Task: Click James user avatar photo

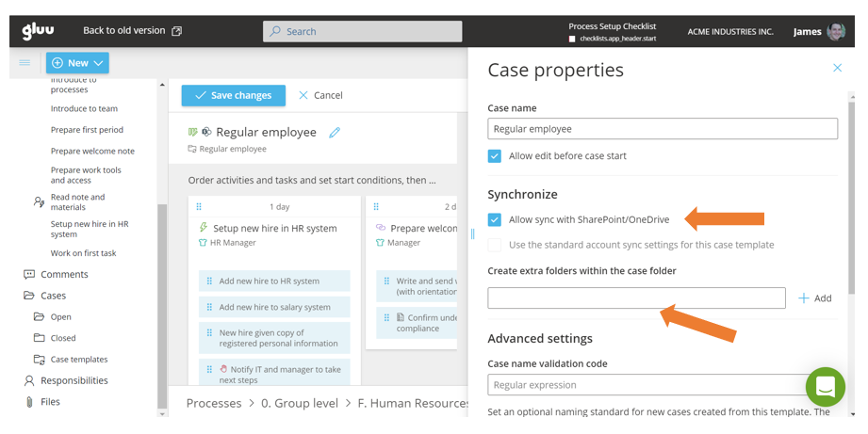Action: pyautogui.click(x=836, y=31)
